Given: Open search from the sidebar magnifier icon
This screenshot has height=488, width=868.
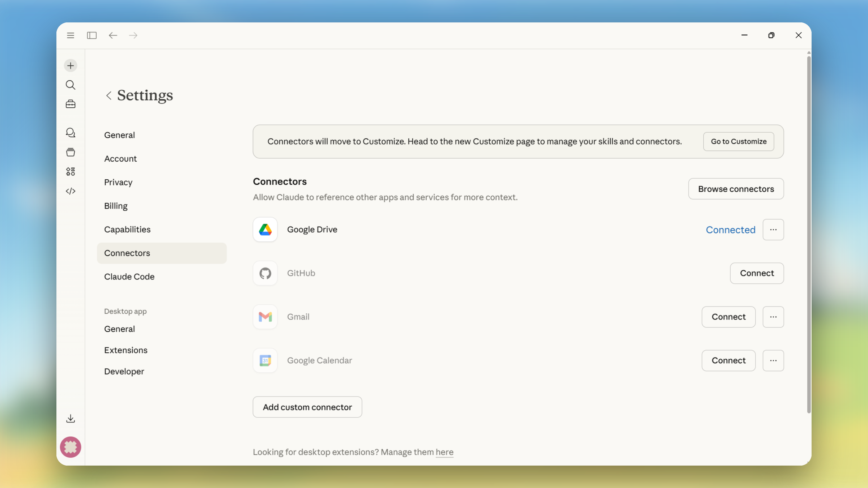Looking at the screenshot, I should click(70, 85).
